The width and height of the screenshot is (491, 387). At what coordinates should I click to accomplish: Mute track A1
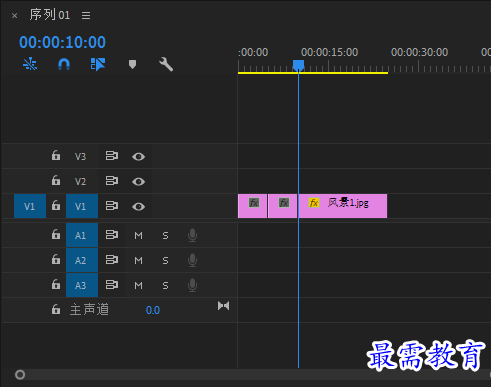click(x=138, y=236)
